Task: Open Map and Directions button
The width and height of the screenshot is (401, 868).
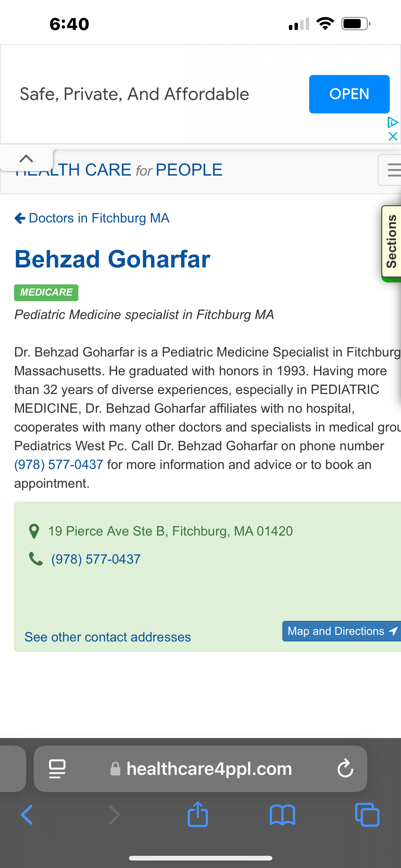Action: (x=341, y=631)
